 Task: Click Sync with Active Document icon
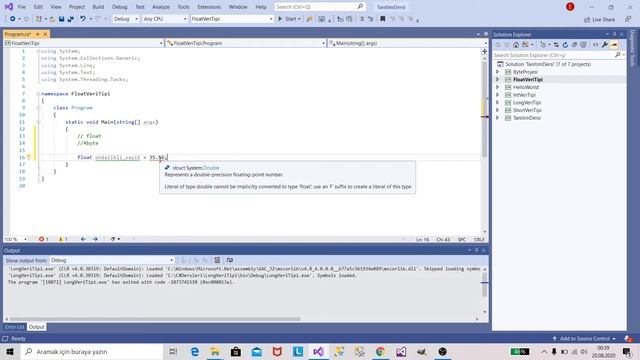pos(556,45)
